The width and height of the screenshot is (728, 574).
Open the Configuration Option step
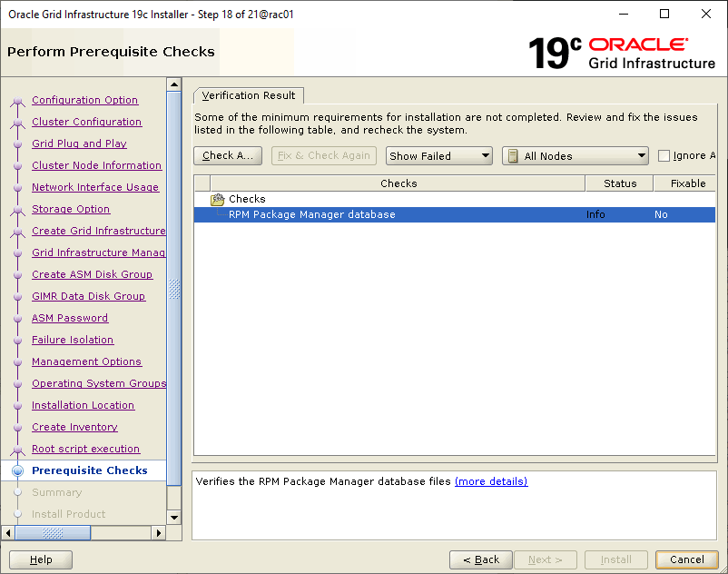[85, 100]
